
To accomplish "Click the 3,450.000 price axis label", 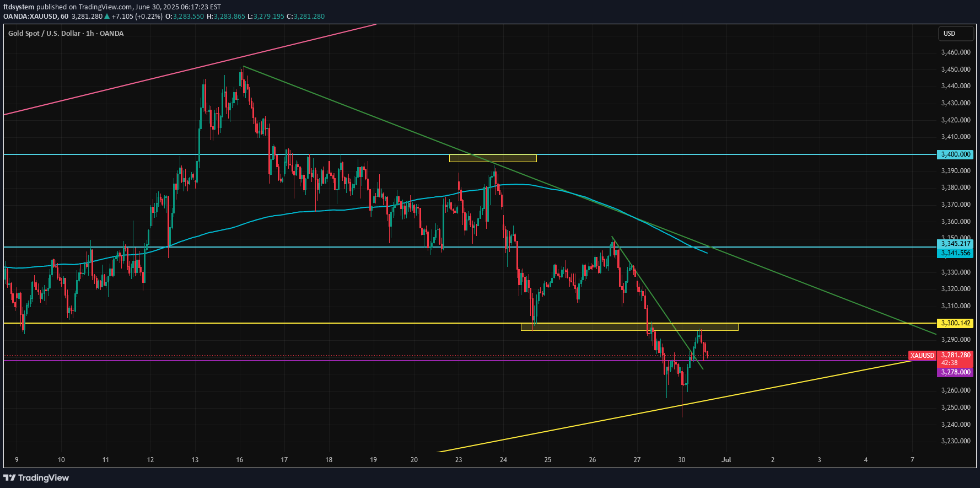I will point(955,69).
